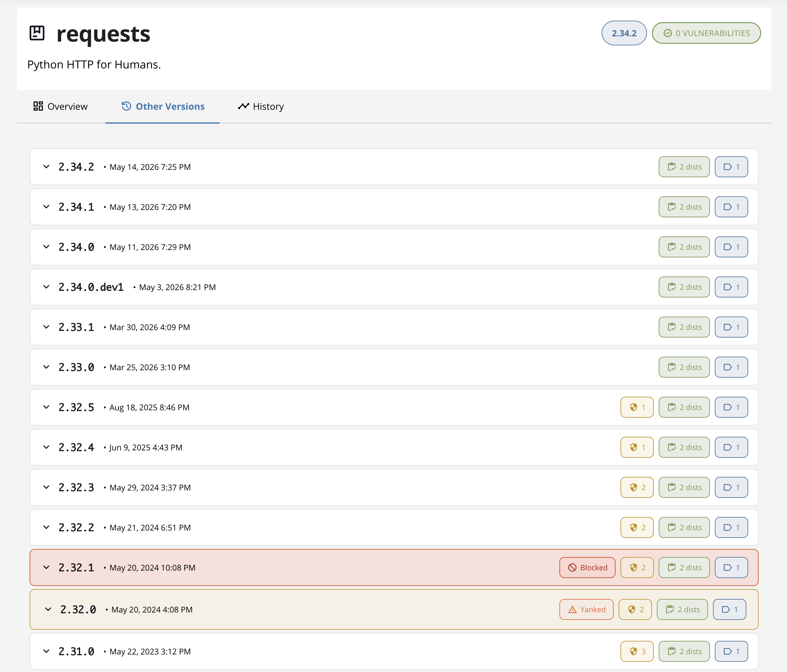Expand version 2.33.0 row chevron
Image resolution: width=787 pixels, height=672 pixels.
pos(46,367)
